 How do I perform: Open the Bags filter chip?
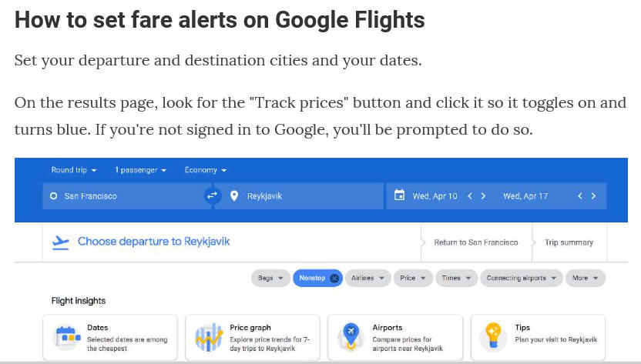[270, 279]
